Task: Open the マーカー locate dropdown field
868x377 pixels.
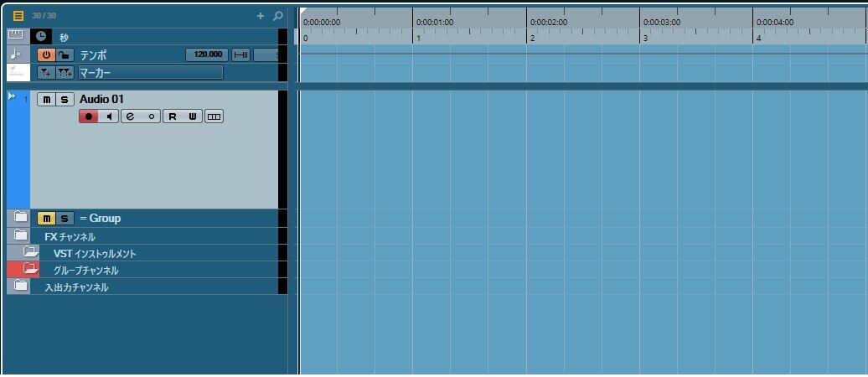Action: point(151,73)
